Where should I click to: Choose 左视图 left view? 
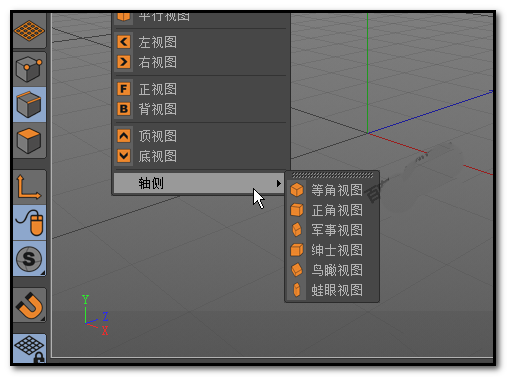click(x=201, y=42)
